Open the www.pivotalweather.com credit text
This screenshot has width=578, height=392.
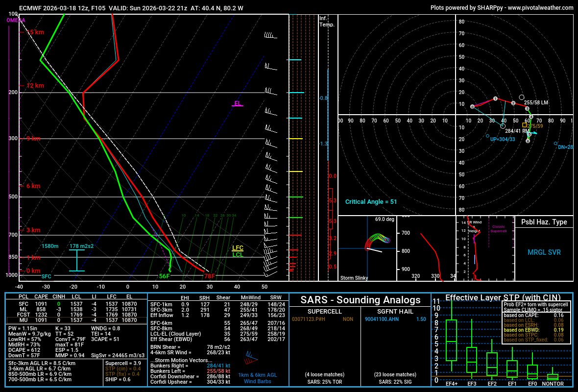[540, 7]
